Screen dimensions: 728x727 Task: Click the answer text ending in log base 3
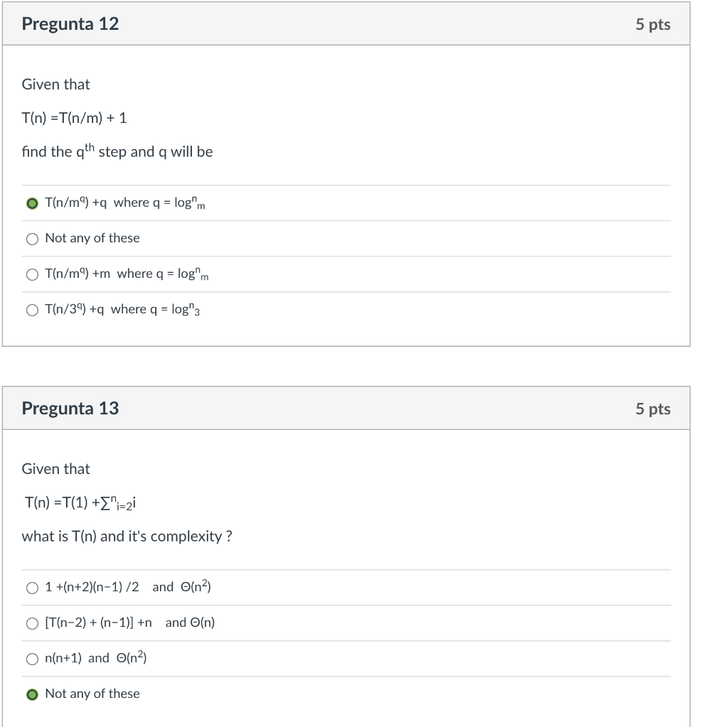[x=122, y=309]
